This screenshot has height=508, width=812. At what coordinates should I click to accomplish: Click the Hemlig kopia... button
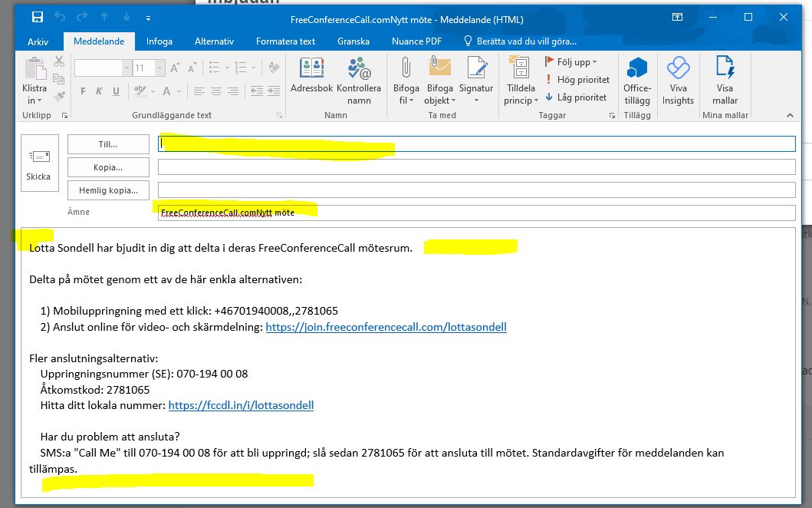point(108,190)
